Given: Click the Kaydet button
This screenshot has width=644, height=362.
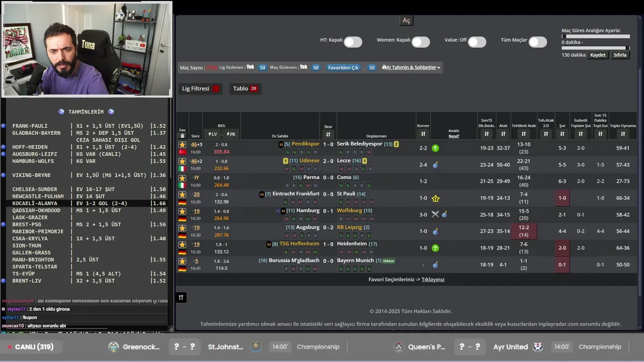Looking at the screenshot, I should (x=598, y=55).
